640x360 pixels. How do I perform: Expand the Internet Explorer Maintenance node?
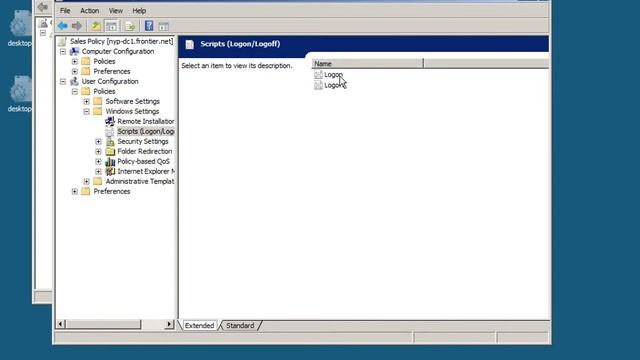[x=98, y=171]
